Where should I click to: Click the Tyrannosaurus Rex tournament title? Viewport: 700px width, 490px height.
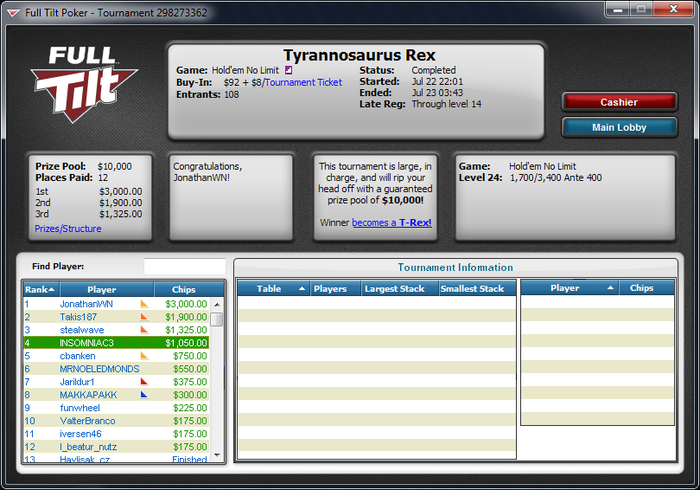(x=359, y=55)
